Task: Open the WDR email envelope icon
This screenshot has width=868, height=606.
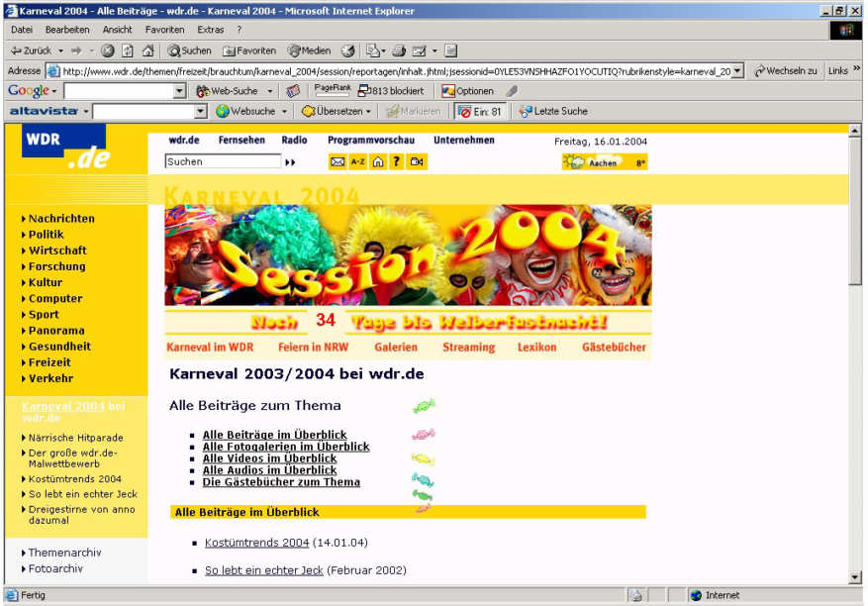Action: click(x=338, y=161)
